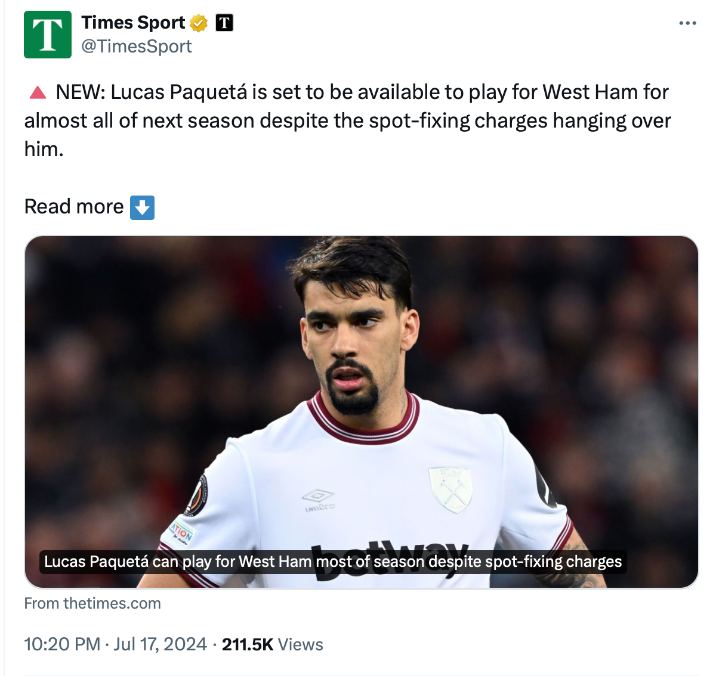Click the gold verified badge
The height and width of the screenshot is (676, 716).
[199, 23]
